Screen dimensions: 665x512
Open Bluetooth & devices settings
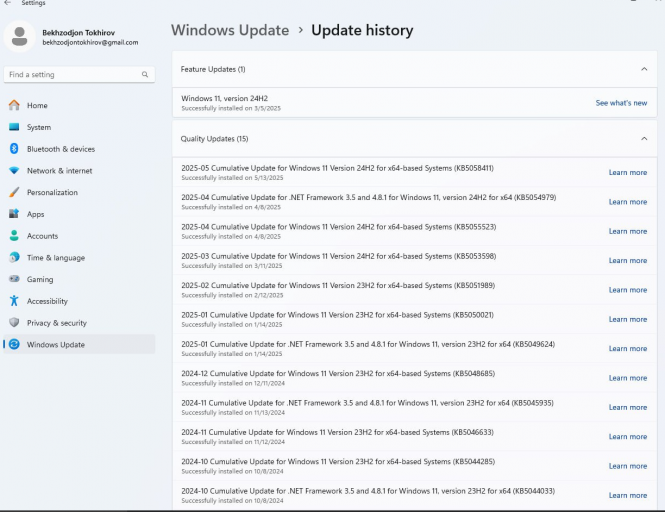tap(79, 149)
